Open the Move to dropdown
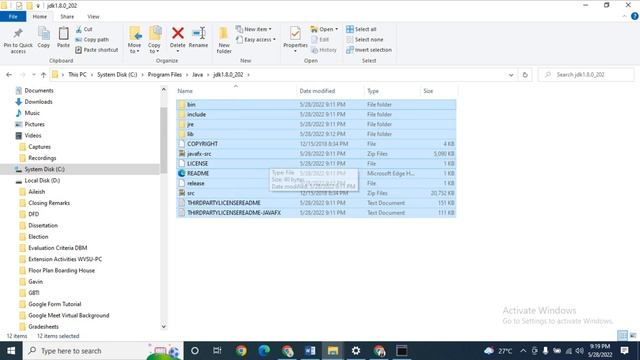Image resolution: width=640 pixels, height=360 pixels. [x=134, y=40]
